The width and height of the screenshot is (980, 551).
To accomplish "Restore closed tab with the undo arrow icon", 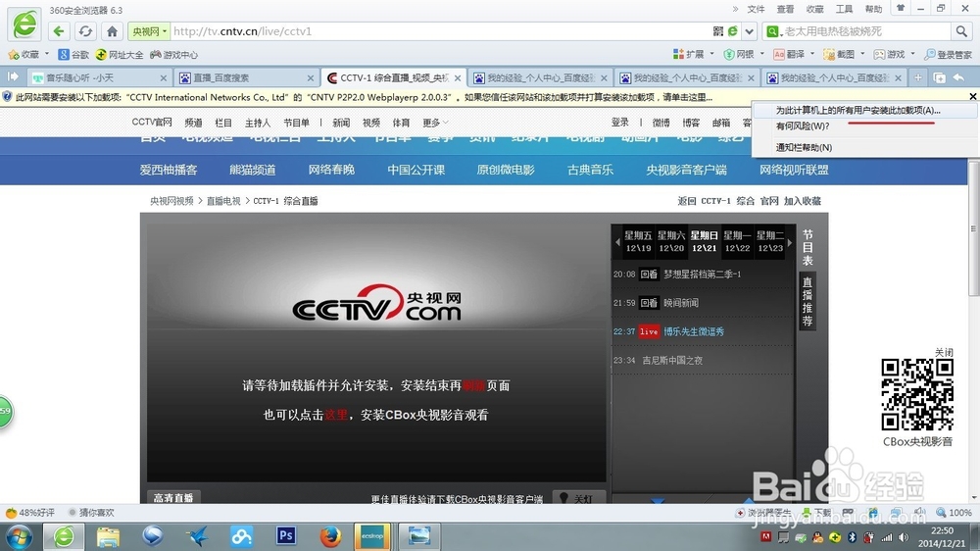I will click(958, 77).
